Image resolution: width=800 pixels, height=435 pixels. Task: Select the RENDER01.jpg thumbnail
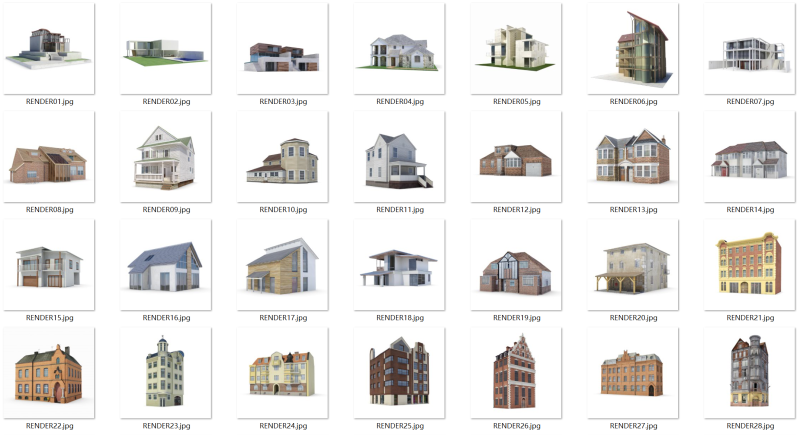pos(49,49)
